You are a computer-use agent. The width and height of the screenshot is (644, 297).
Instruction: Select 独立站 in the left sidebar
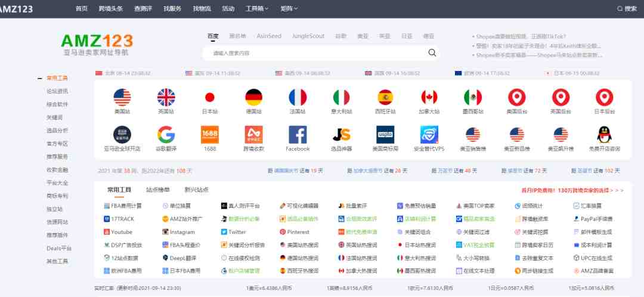tap(55, 209)
